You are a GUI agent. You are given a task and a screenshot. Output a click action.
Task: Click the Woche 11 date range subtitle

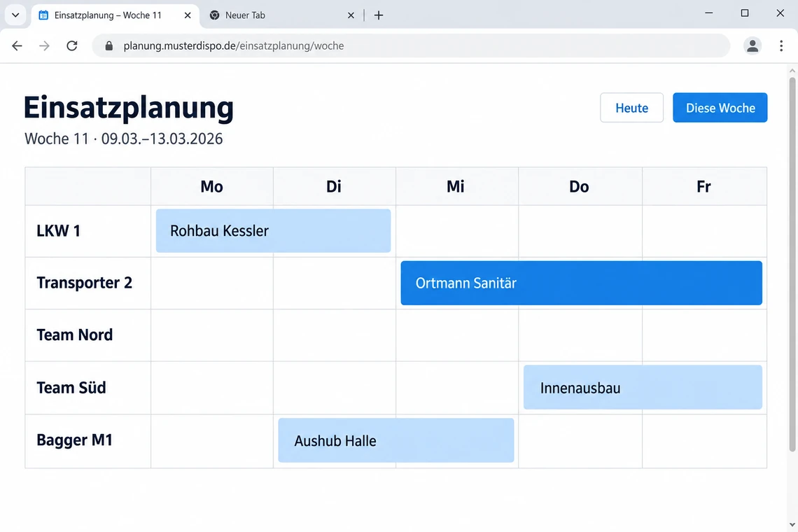coord(124,139)
